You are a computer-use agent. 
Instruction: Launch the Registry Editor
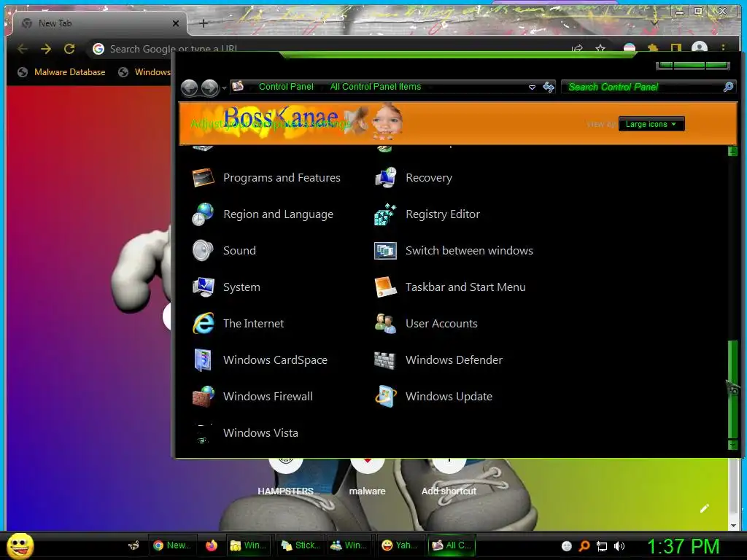point(427,214)
